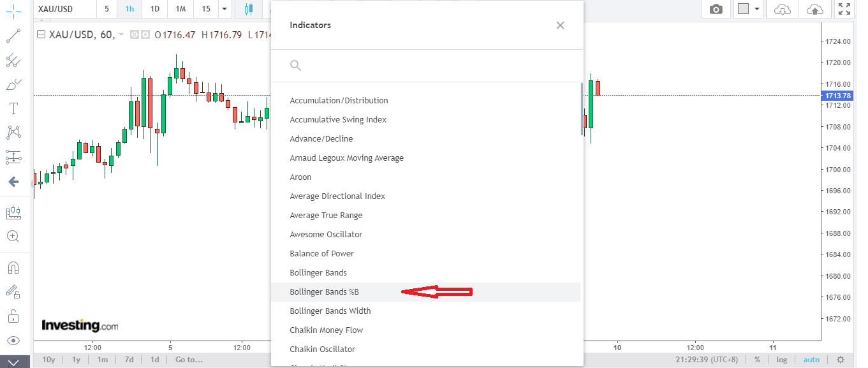This screenshot has height=368, width=868.
Task: Toggle lock all drawing tools
Action: click(13, 316)
